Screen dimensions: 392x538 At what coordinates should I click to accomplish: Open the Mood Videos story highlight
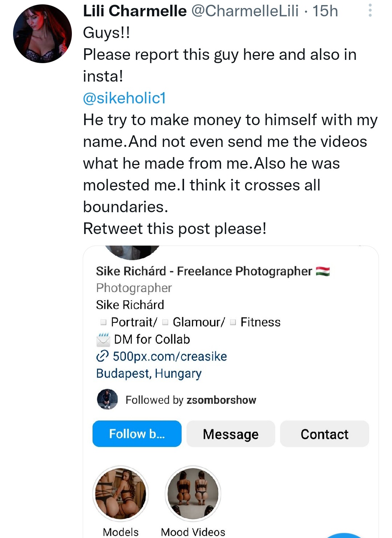tap(193, 493)
